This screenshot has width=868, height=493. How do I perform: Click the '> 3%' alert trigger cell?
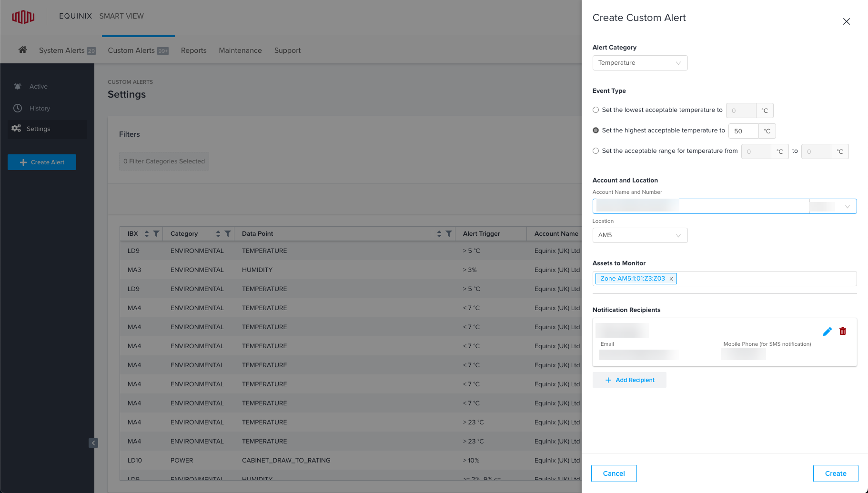[x=470, y=270]
